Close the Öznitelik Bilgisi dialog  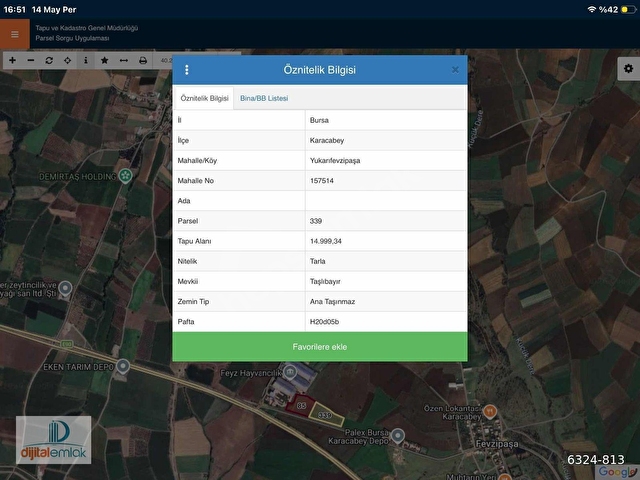tap(455, 70)
